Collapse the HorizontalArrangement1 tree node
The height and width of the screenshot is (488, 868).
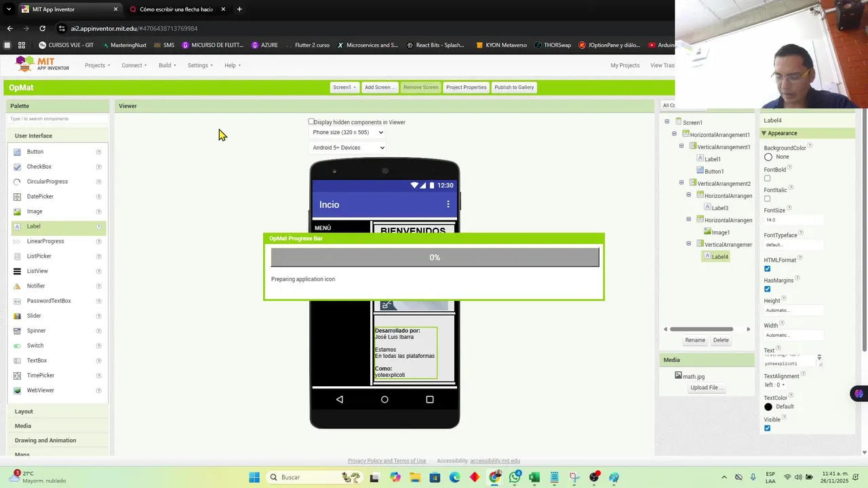point(674,134)
